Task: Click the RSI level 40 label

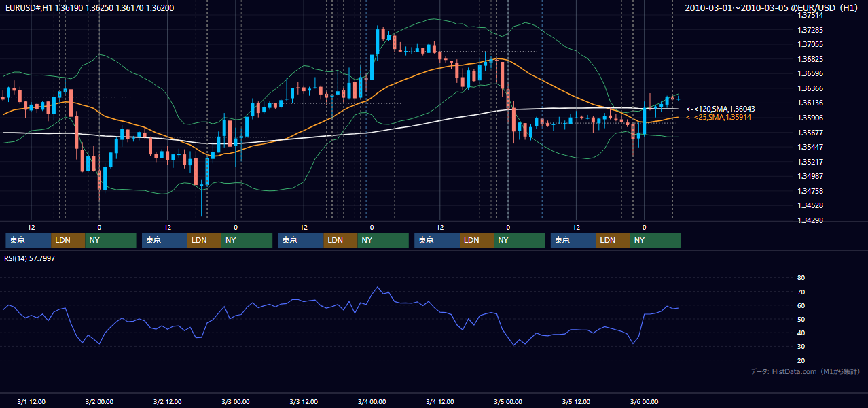Action: 801,333
